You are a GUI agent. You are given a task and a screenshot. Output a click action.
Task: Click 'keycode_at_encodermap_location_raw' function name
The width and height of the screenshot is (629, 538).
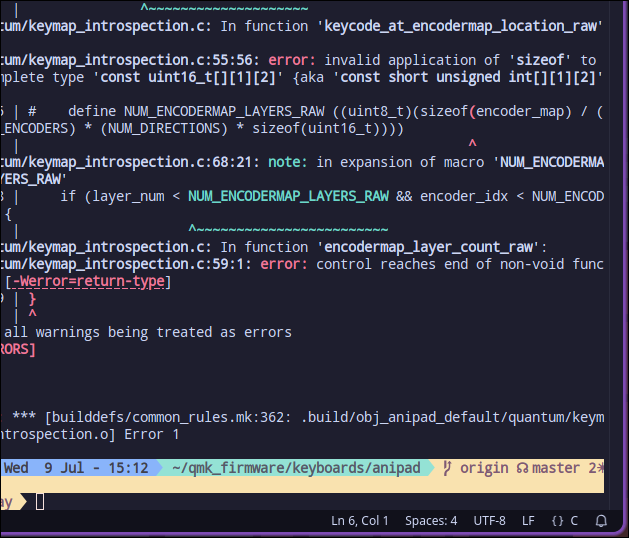pos(460,25)
